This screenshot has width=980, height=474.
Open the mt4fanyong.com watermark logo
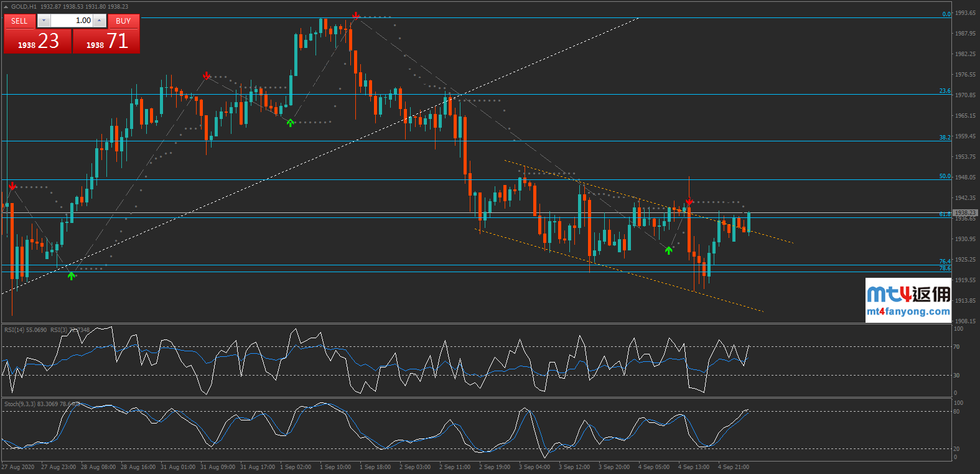908,300
